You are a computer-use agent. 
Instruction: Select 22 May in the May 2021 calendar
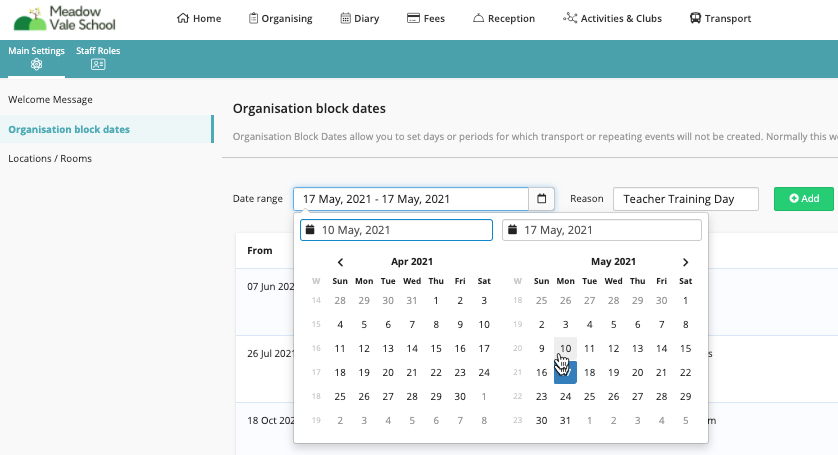[x=686, y=373]
